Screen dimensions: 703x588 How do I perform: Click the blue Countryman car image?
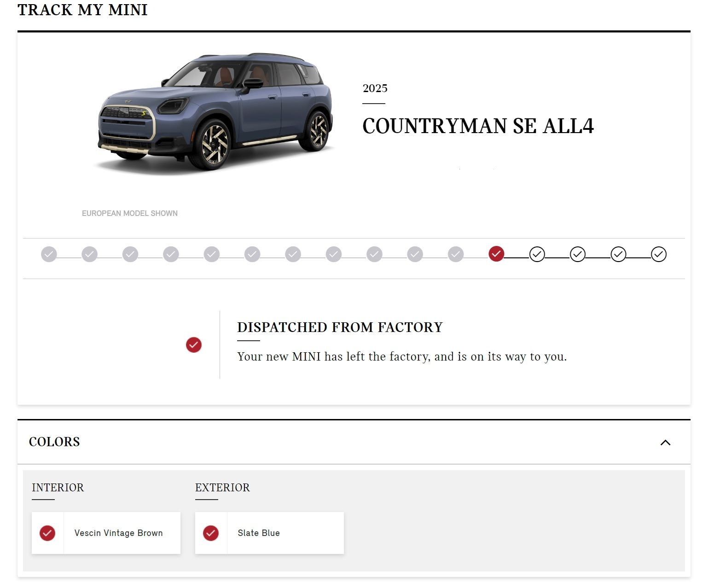[x=215, y=113]
